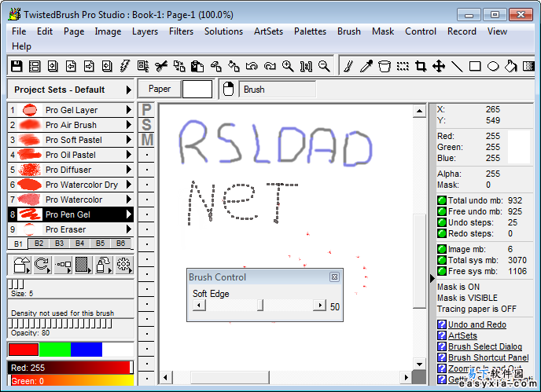Open the Palettes menu
Image resolution: width=541 pixels, height=392 pixels.
(310, 31)
